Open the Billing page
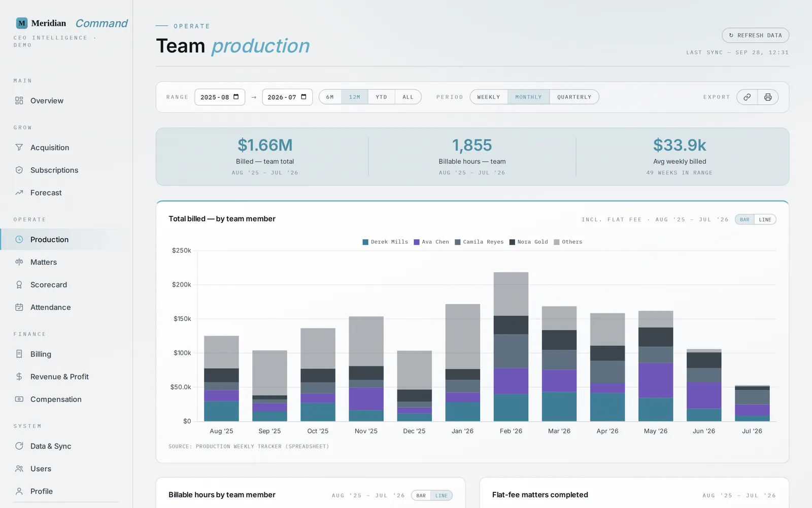The image size is (812, 508). [x=41, y=354]
